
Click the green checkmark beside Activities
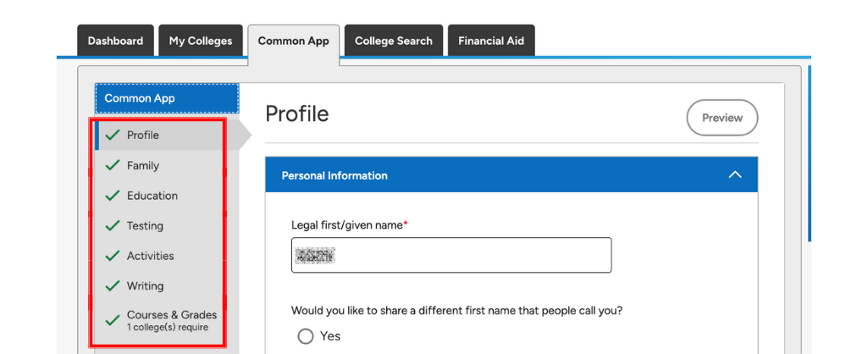113,256
